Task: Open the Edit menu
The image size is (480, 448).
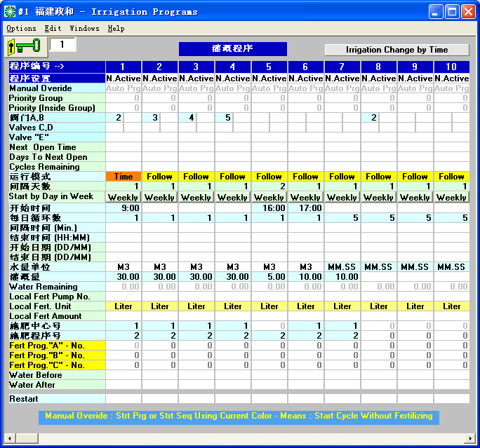Action: (x=53, y=29)
